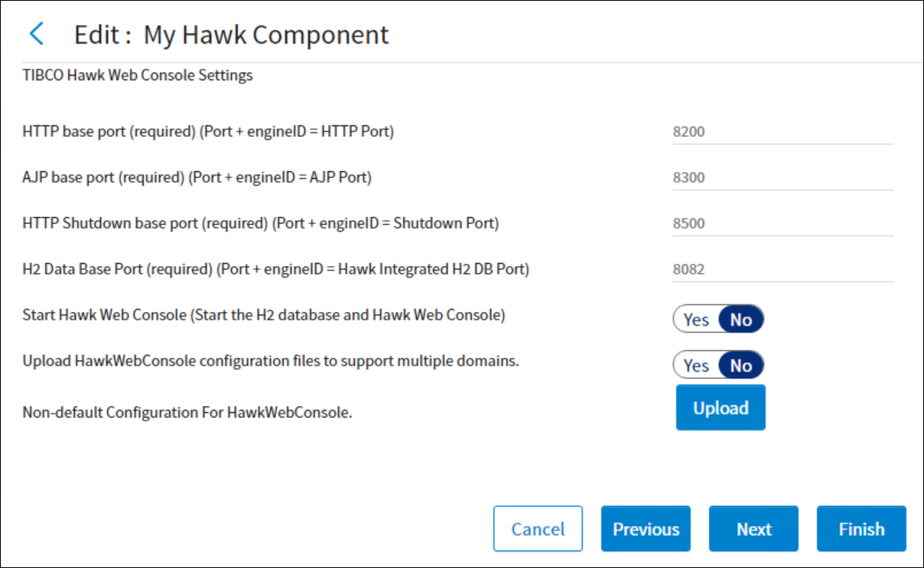Choose No on Start Hawk Web Console toggle
The image size is (924, 568).
(x=740, y=320)
